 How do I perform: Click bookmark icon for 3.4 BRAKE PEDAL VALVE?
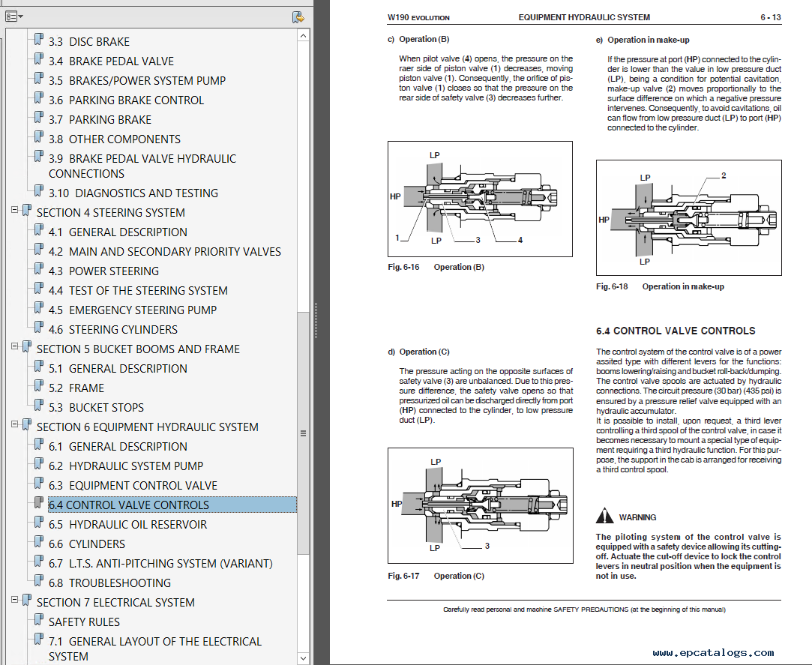pos(39,59)
